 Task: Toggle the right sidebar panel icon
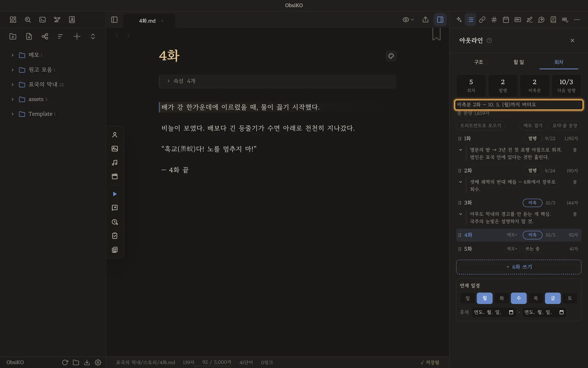(x=440, y=20)
